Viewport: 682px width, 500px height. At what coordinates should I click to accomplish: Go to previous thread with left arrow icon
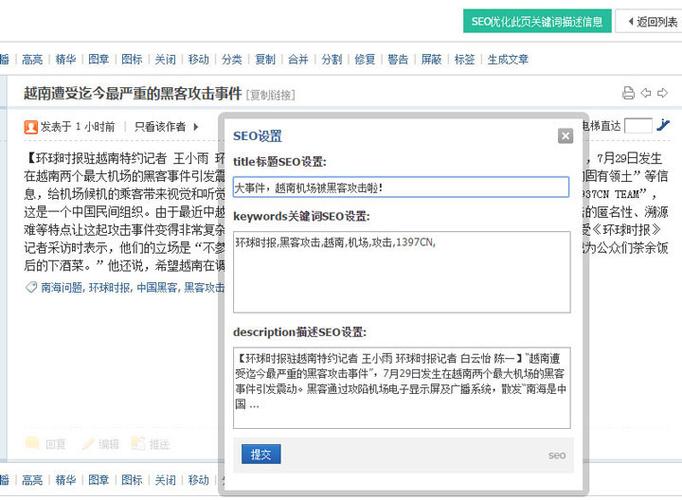pos(646,93)
